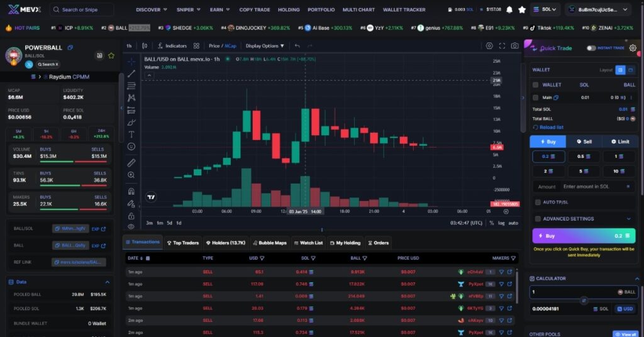Image resolution: width=644 pixels, height=337 pixels.
Task: Go to COPY TRADE page
Action: click(x=255, y=10)
